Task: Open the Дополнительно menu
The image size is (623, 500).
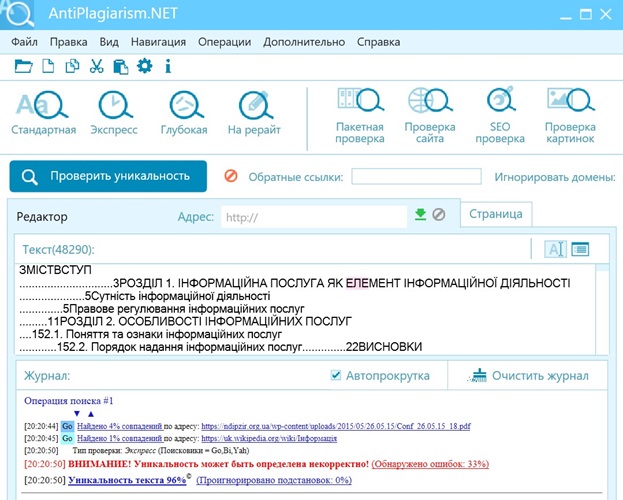Action: 304,42
